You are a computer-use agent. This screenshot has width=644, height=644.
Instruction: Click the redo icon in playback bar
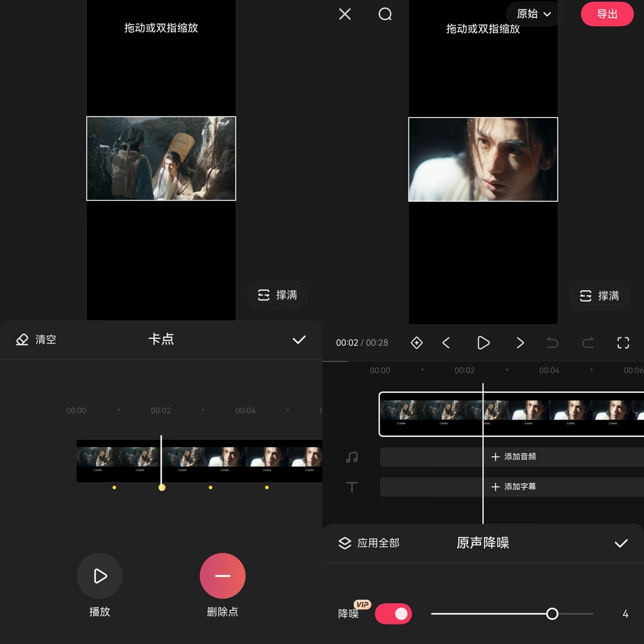tap(588, 342)
